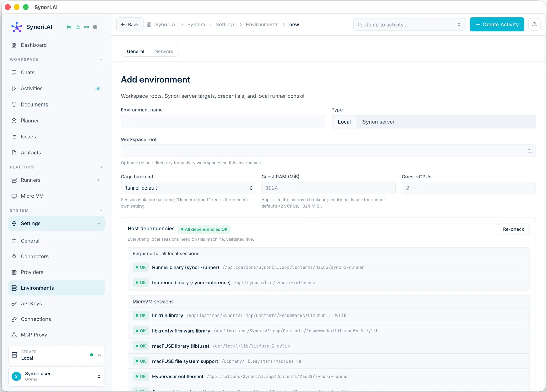Image resolution: width=547 pixels, height=392 pixels.
Task: Open Jump to activity search dropdown
Action: pyautogui.click(x=410, y=25)
